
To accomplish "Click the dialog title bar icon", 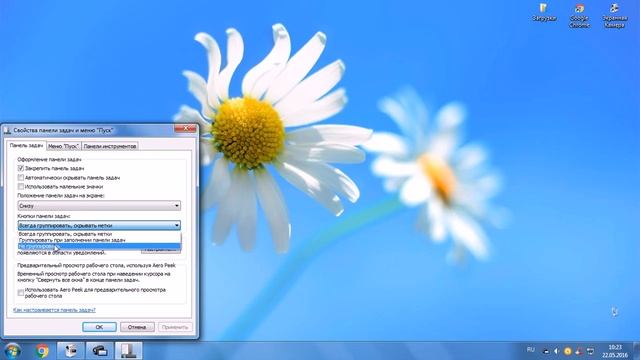I will [7, 131].
